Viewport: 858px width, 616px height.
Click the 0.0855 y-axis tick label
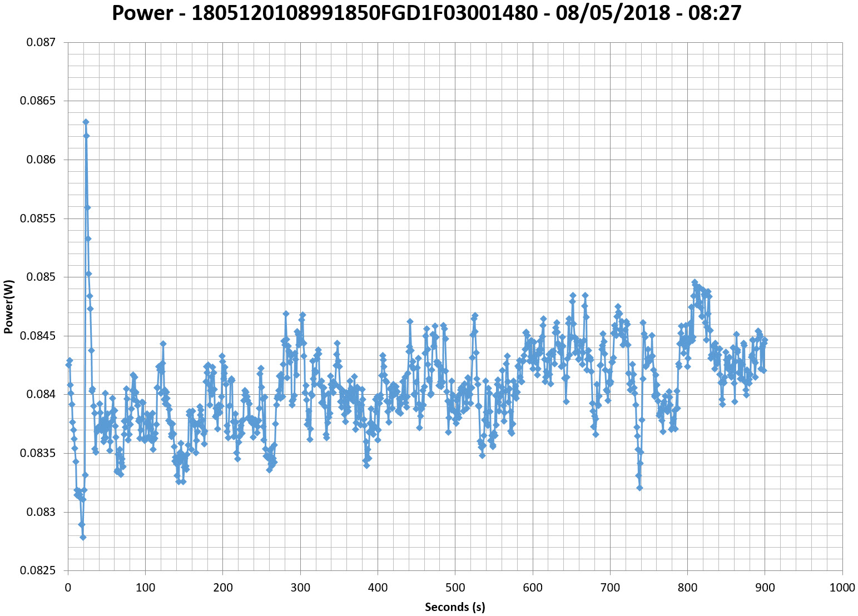coord(38,218)
